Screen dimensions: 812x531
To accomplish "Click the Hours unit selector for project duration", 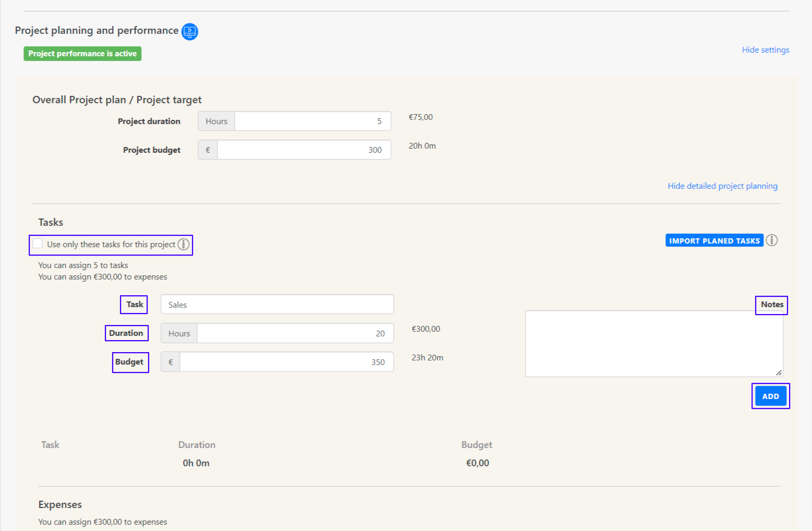I will (x=215, y=120).
